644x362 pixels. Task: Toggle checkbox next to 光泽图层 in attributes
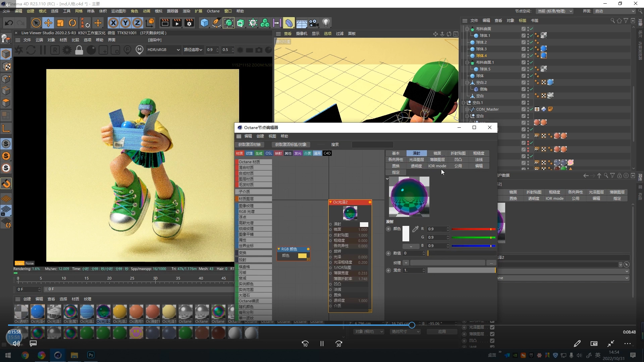pos(492,327)
